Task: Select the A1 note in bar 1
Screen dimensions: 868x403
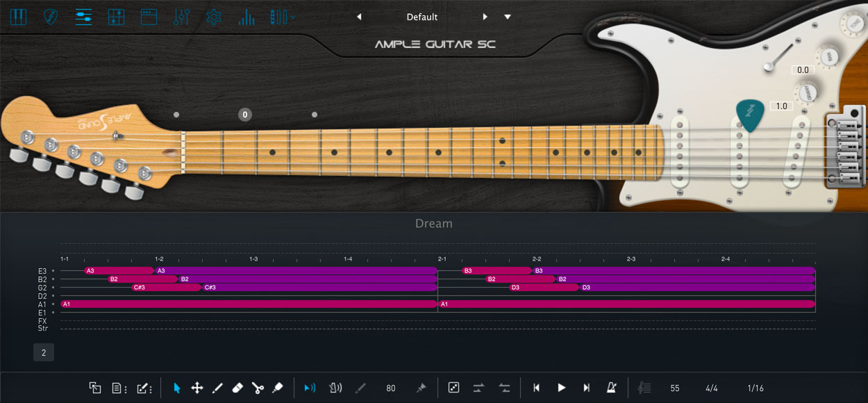Action: 249,304
